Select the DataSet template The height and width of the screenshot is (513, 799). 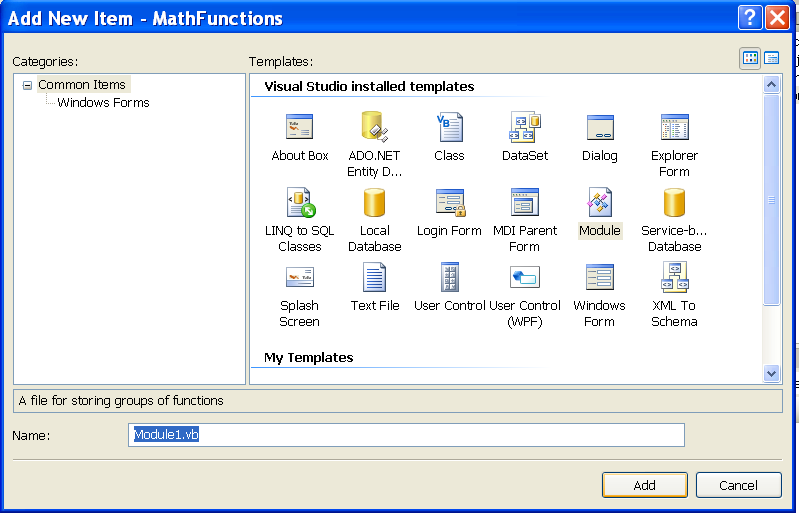[525, 127]
